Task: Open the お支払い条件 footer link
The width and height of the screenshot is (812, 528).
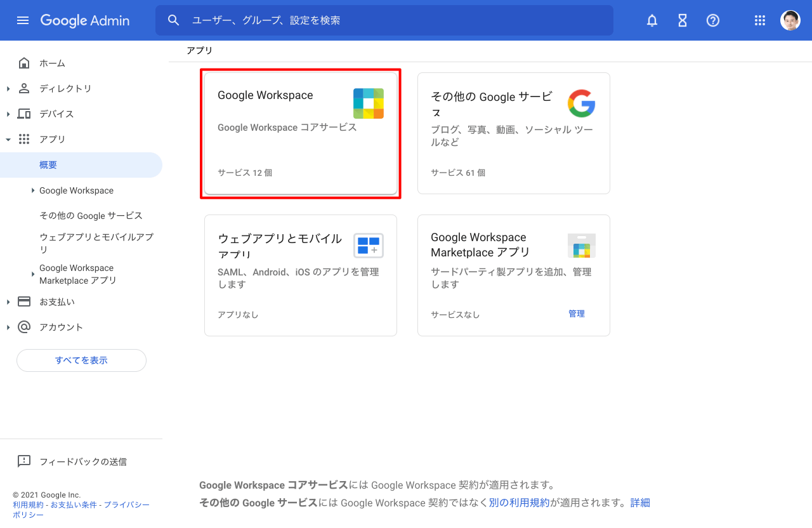Action: pos(74,505)
